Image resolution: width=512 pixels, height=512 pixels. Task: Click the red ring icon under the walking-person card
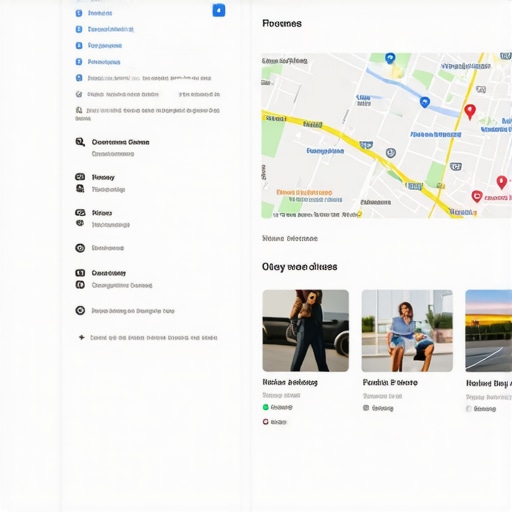266,422
